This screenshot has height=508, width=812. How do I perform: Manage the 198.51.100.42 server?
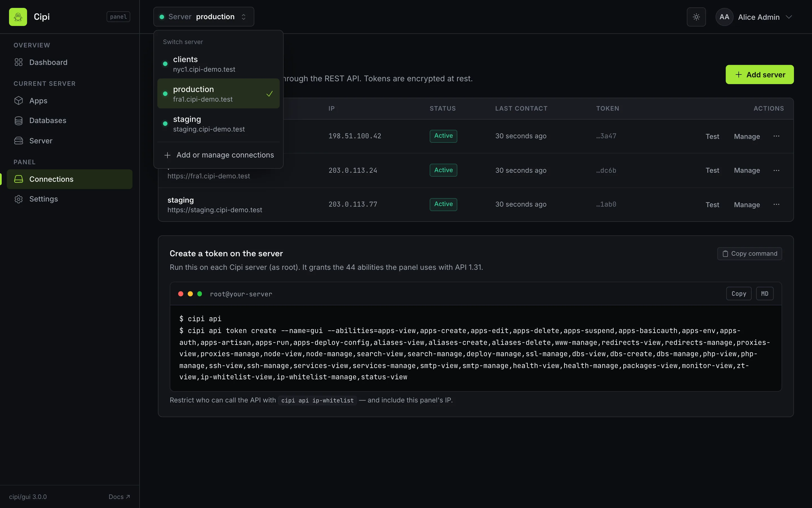pos(747,136)
